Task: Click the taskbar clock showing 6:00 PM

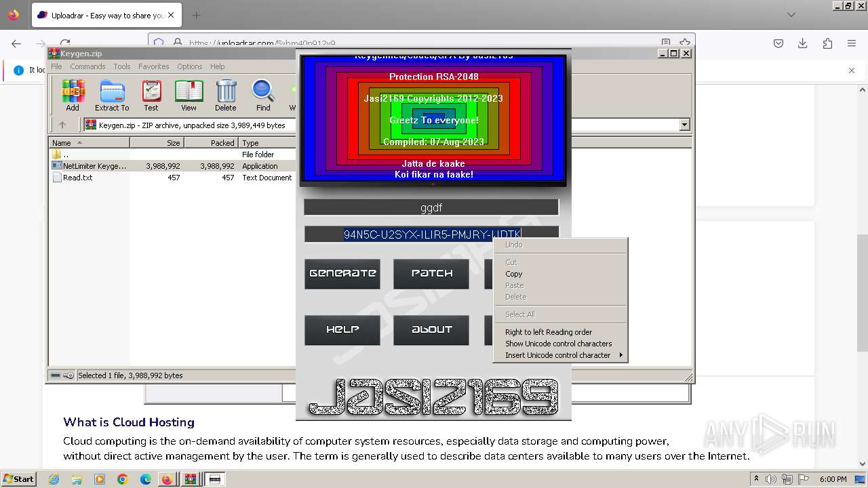Action: tap(833, 479)
